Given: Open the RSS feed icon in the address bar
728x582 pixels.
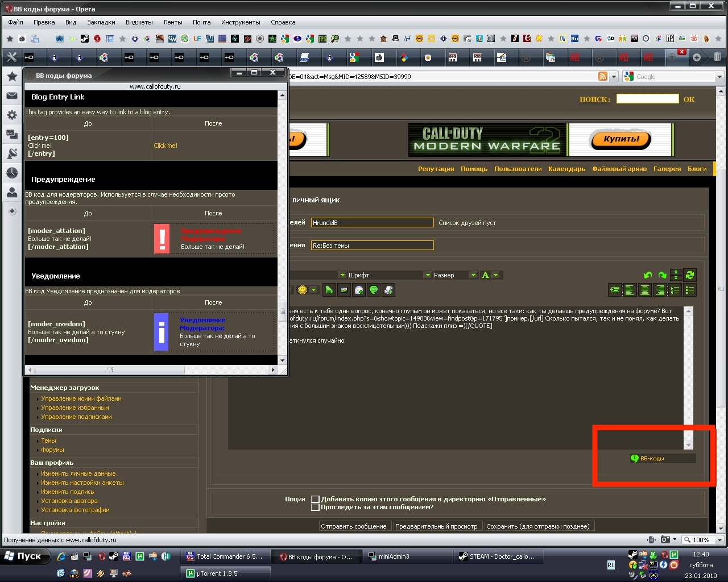Looking at the screenshot, I should pos(603,76).
